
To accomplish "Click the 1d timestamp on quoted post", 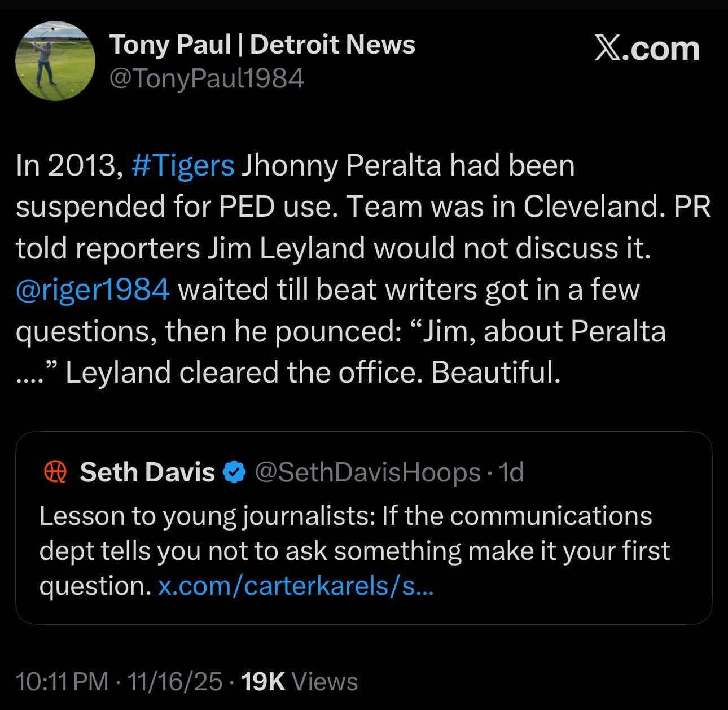I will pyautogui.click(x=512, y=472).
